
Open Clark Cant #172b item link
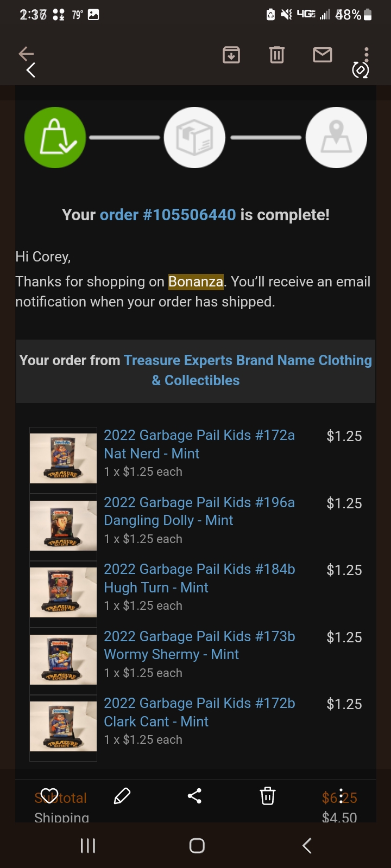click(x=199, y=712)
